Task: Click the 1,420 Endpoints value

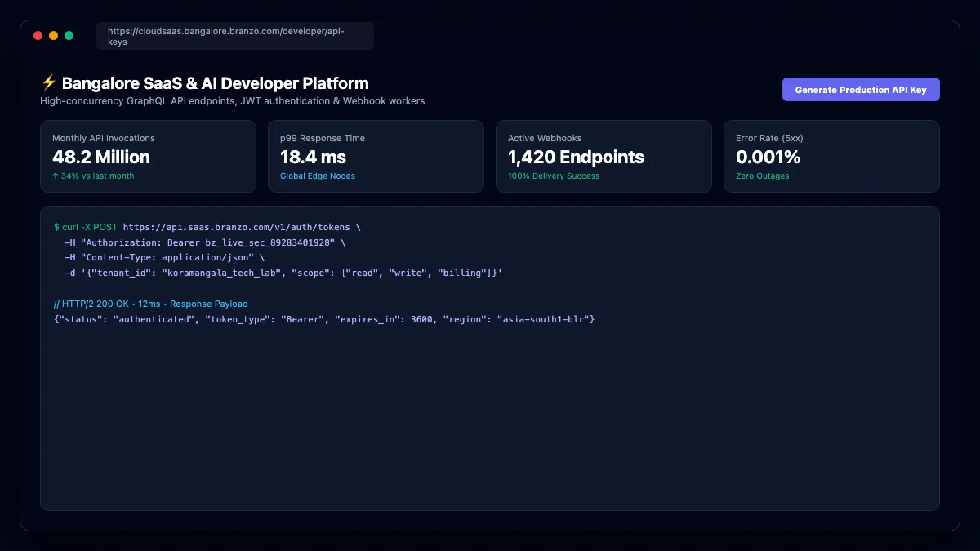Action: pyautogui.click(x=576, y=157)
